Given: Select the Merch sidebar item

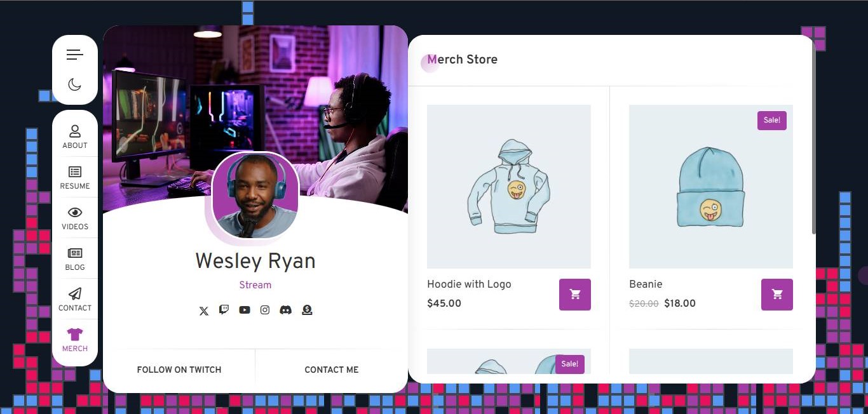Looking at the screenshot, I should pyautogui.click(x=75, y=340).
